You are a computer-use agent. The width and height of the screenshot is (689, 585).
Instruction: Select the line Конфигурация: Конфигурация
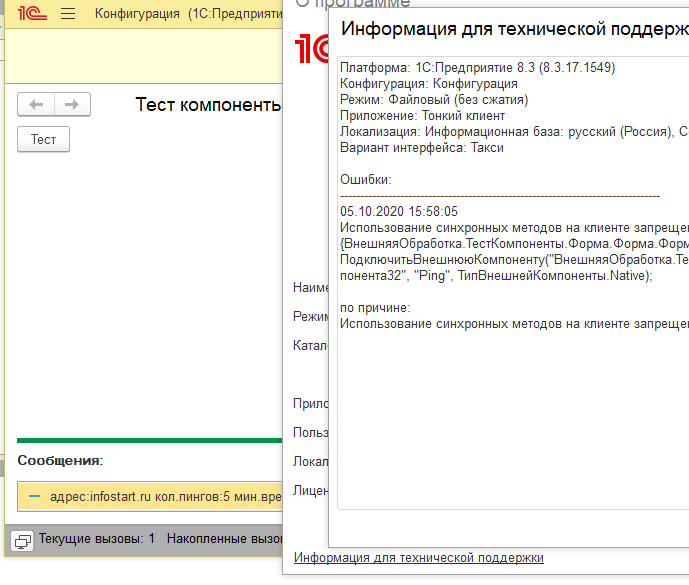point(429,84)
